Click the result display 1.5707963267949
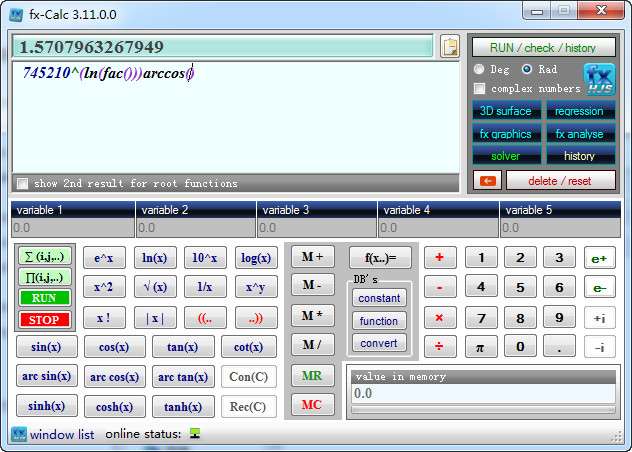 coord(222,47)
